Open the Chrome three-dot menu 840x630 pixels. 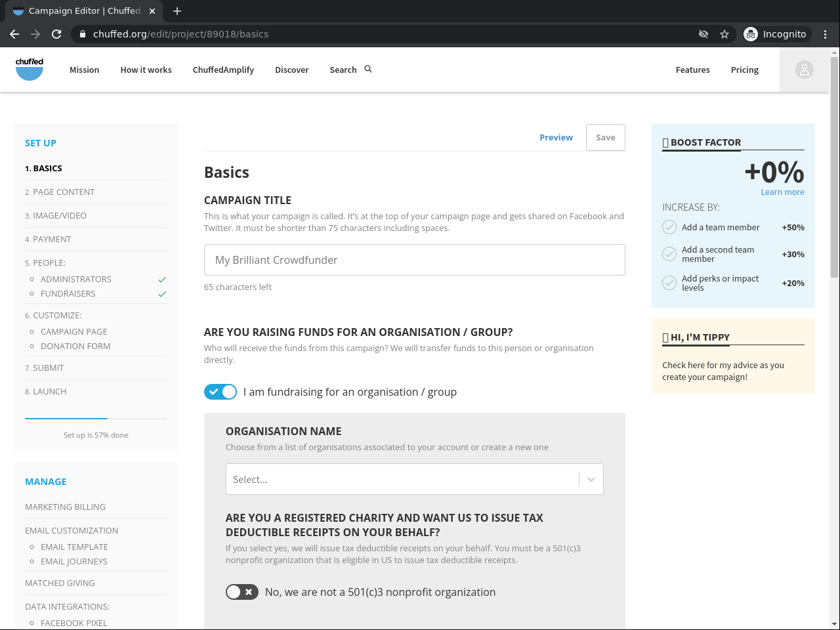825,34
